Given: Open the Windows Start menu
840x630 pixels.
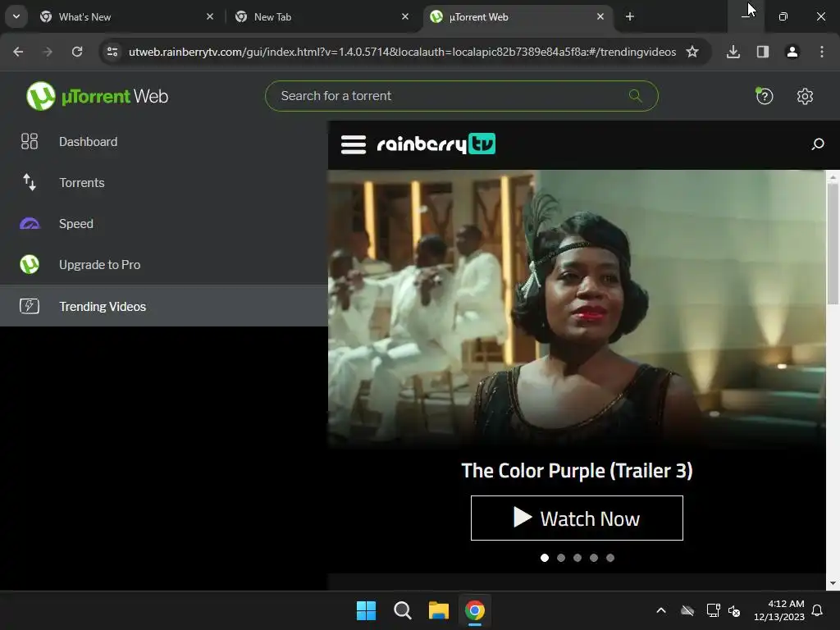Looking at the screenshot, I should click(x=367, y=610).
